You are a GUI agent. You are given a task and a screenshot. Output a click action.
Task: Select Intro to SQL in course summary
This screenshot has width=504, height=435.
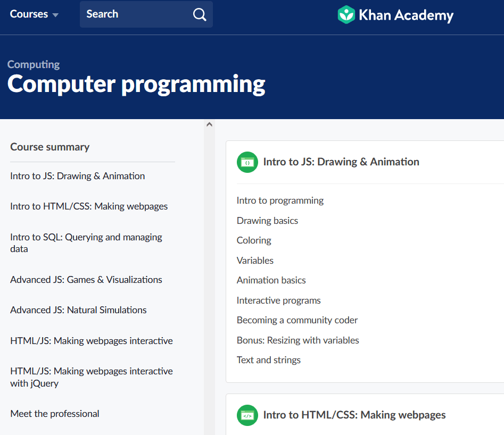86,243
